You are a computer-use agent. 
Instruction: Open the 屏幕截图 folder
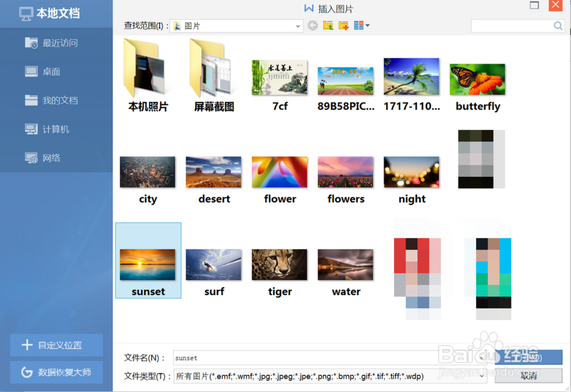click(x=214, y=76)
